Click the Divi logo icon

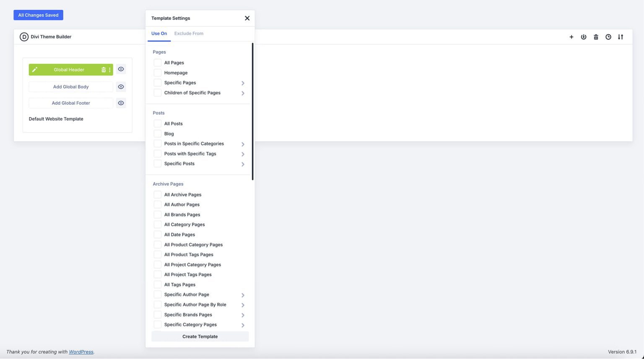24,37
